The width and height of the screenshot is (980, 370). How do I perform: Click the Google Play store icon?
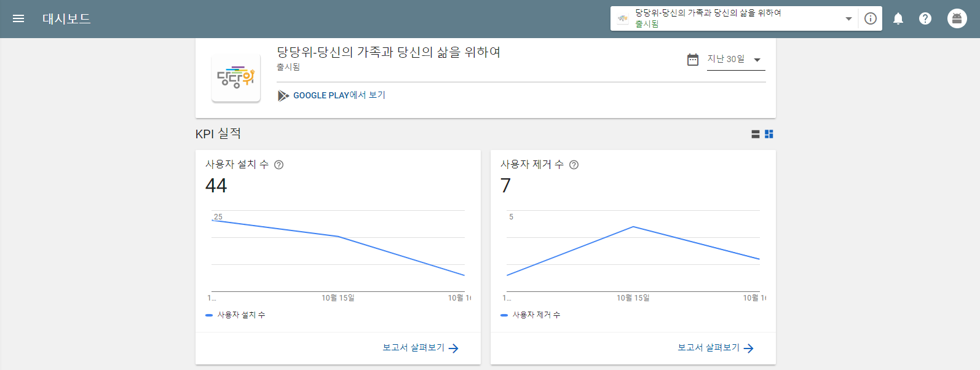click(283, 96)
